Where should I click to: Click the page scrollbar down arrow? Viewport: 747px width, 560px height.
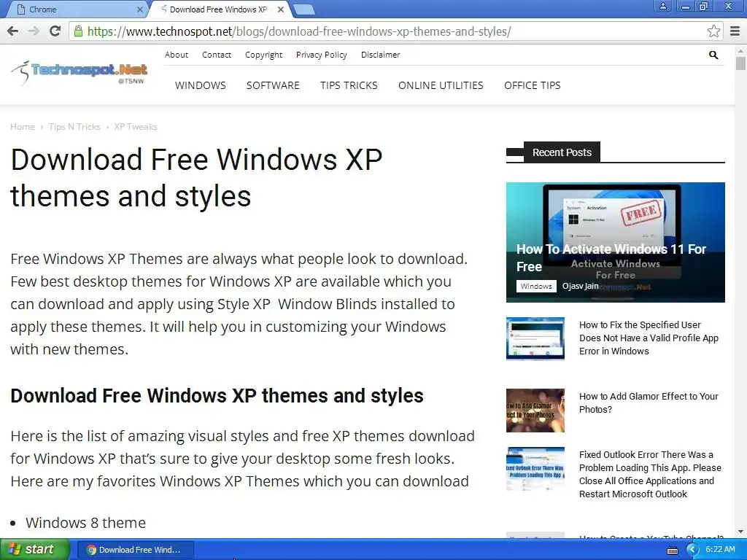coord(740,532)
